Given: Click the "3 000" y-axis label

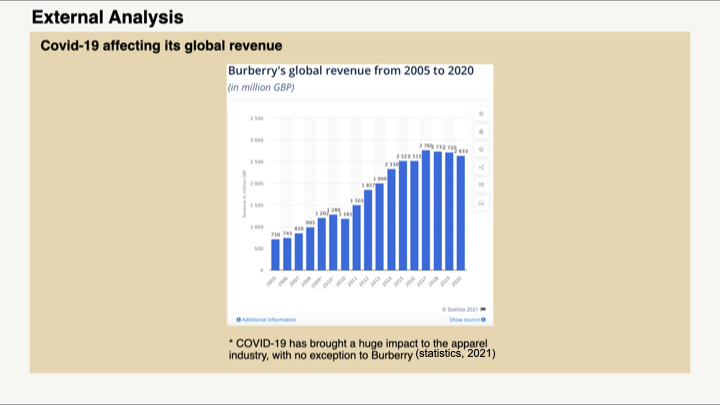Looking at the screenshot, I should 257,140.
